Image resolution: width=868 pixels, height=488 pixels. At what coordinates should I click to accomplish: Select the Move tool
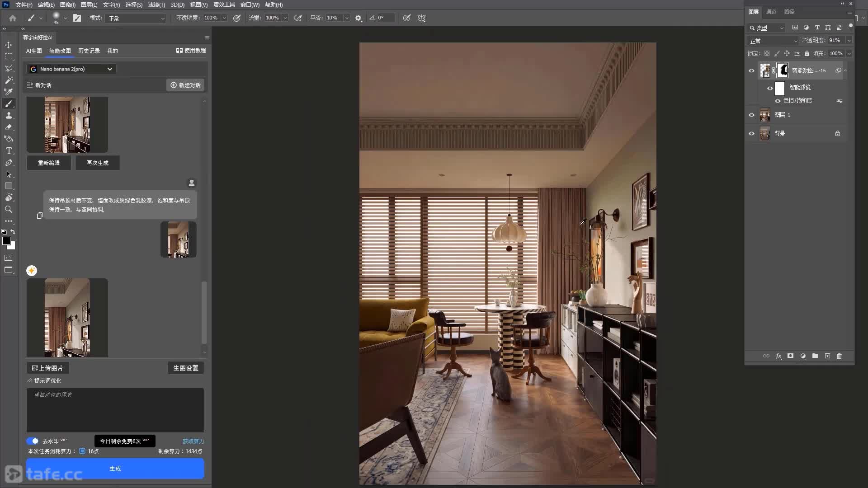[x=9, y=45]
